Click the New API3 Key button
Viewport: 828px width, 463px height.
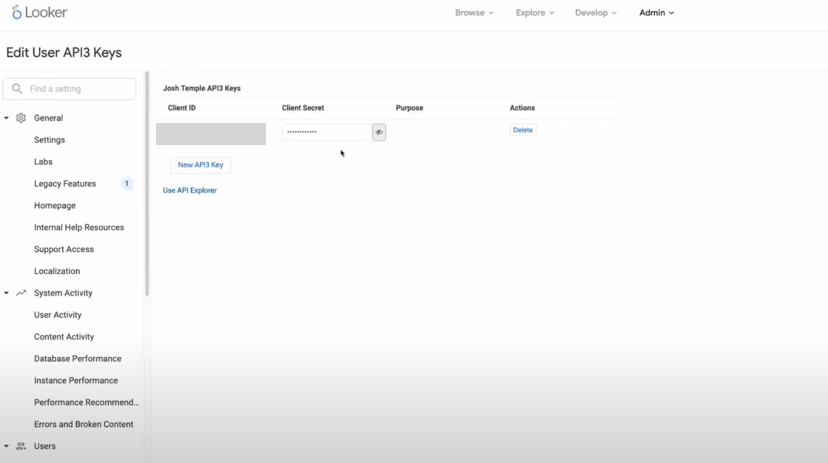pyautogui.click(x=200, y=165)
